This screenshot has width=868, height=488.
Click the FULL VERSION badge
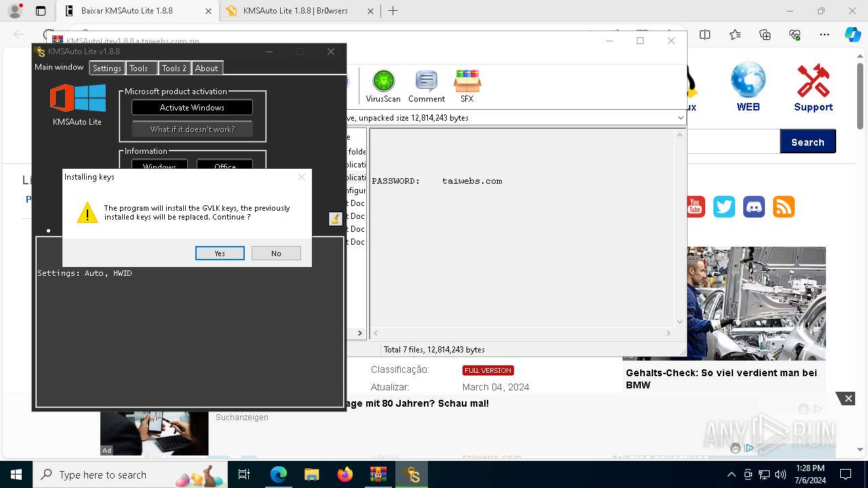[x=488, y=370]
